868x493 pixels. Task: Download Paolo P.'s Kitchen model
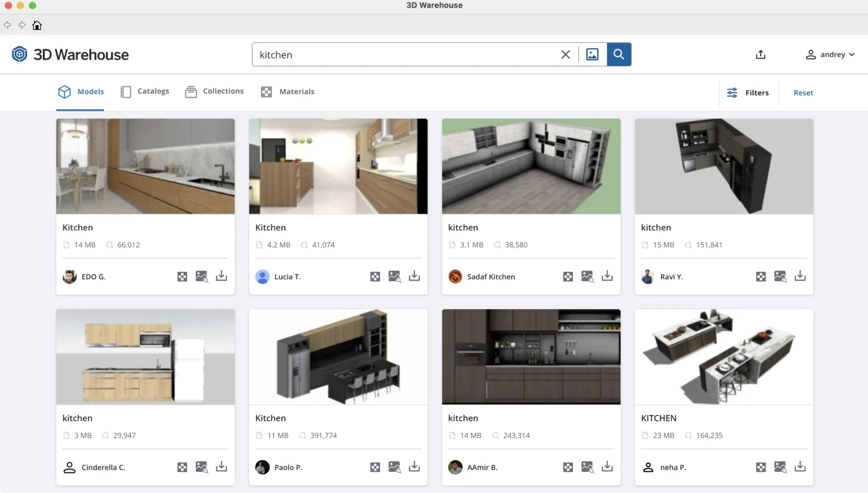coord(414,467)
